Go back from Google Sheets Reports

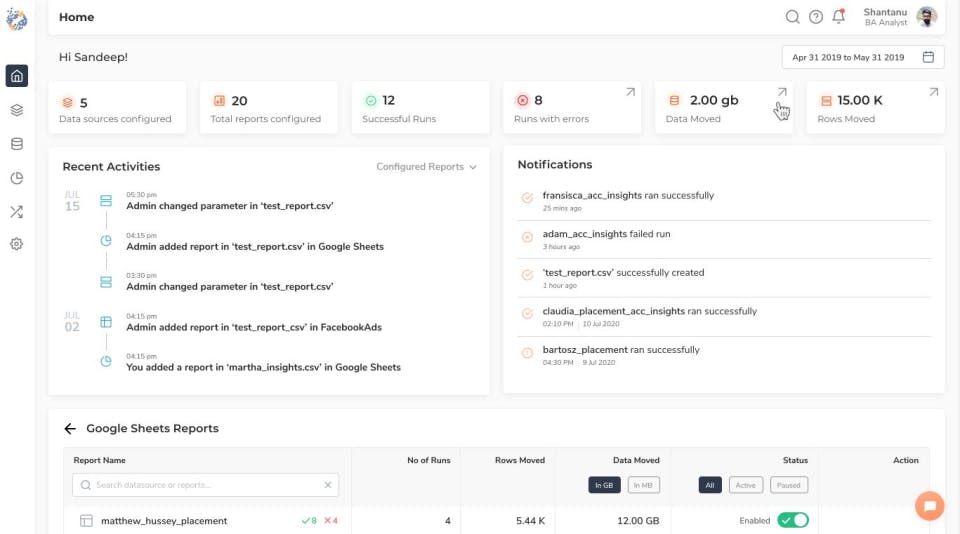click(x=70, y=429)
